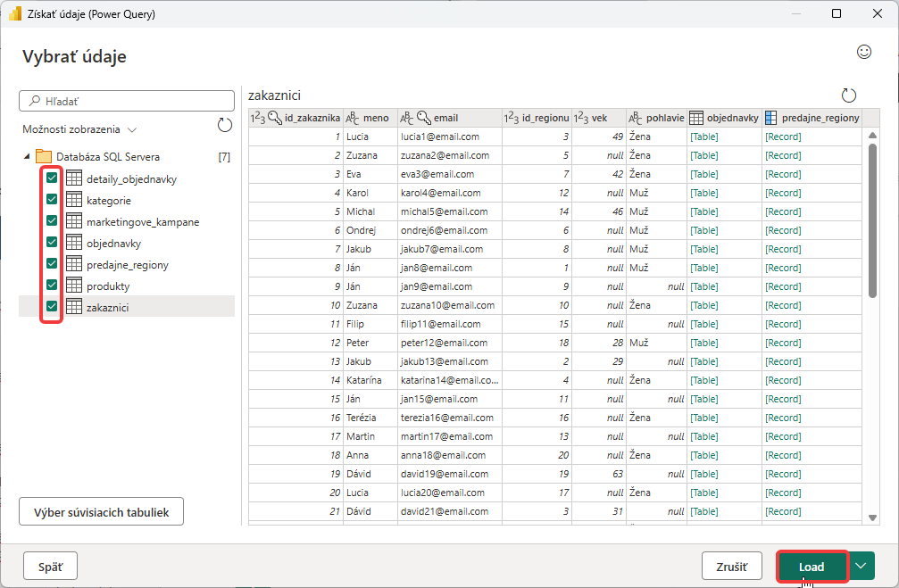Uncheck the zakaznici checkbox
899x588 pixels.
coord(52,306)
